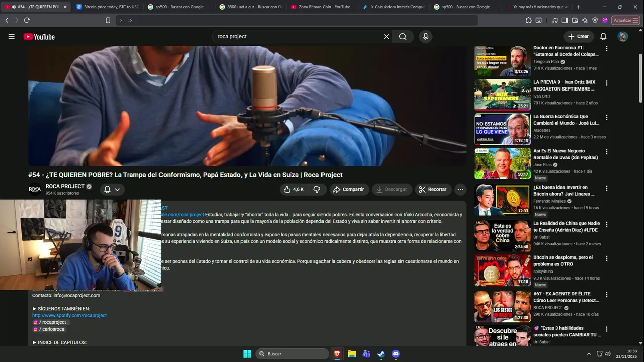644x362 pixels.
Task: Open LA PREVIA 9 mix thumbnail
Action: (x=502, y=95)
